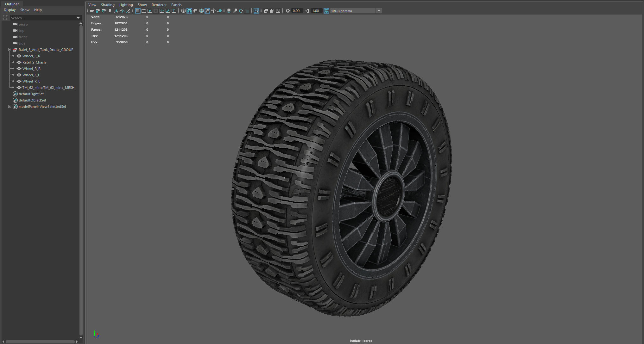Click the gamma value field

316,11
